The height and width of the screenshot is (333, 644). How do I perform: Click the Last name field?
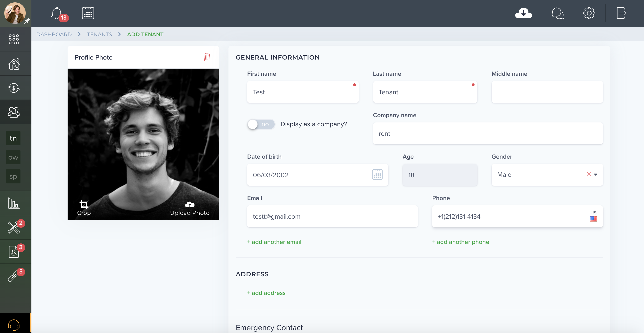pyautogui.click(x=425, y=92)
